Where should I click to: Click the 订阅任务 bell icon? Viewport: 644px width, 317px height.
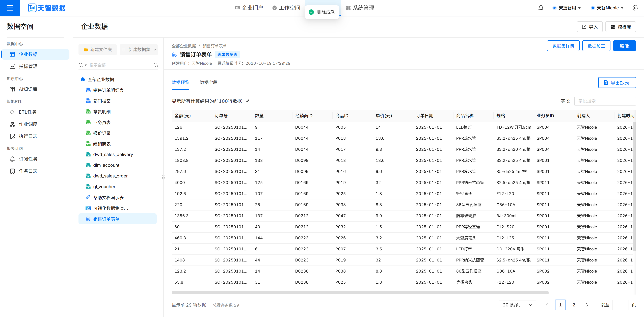(x=12, y=159)
